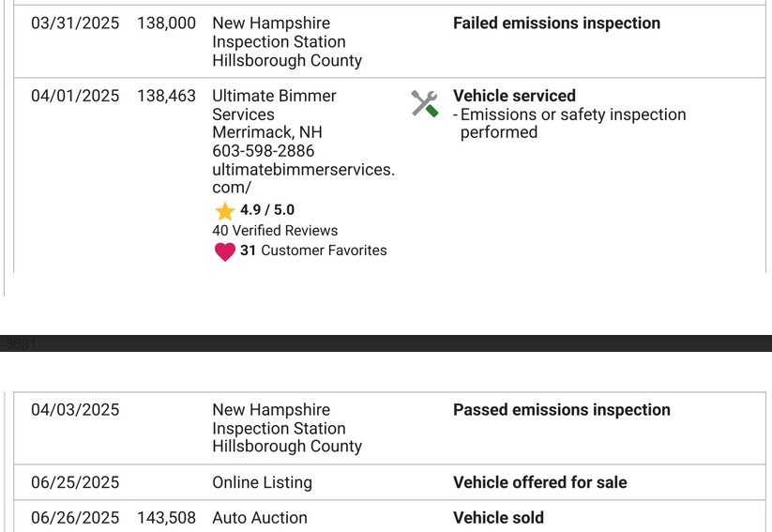Click the Auto Auction source text
The image size is (772, 532).
[260, 518]
